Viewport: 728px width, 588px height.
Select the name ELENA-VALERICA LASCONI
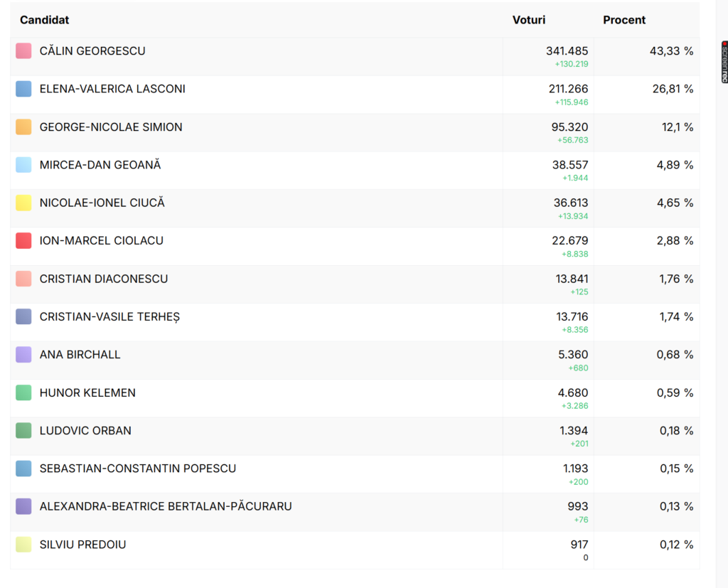112,89
